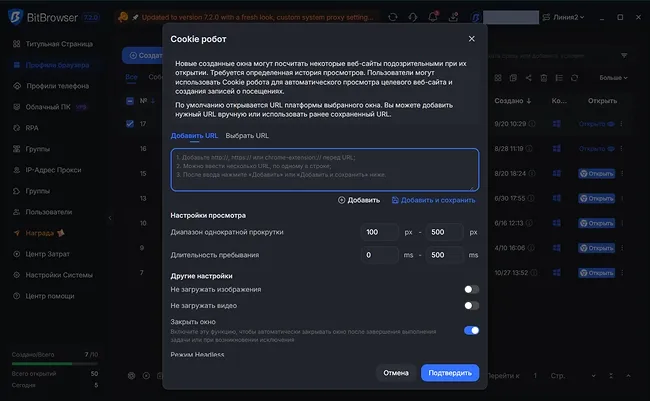Click the copy windows toolbar icon
The height and width of the screenshot is (401, 650).
pyautogui.click(x=513, y=78)
